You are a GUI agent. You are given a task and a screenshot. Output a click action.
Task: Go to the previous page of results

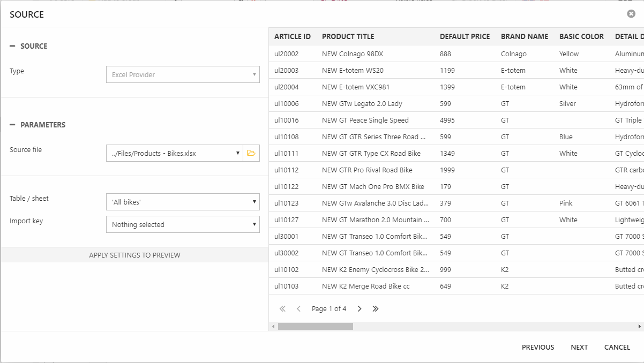tap(298, 309)
